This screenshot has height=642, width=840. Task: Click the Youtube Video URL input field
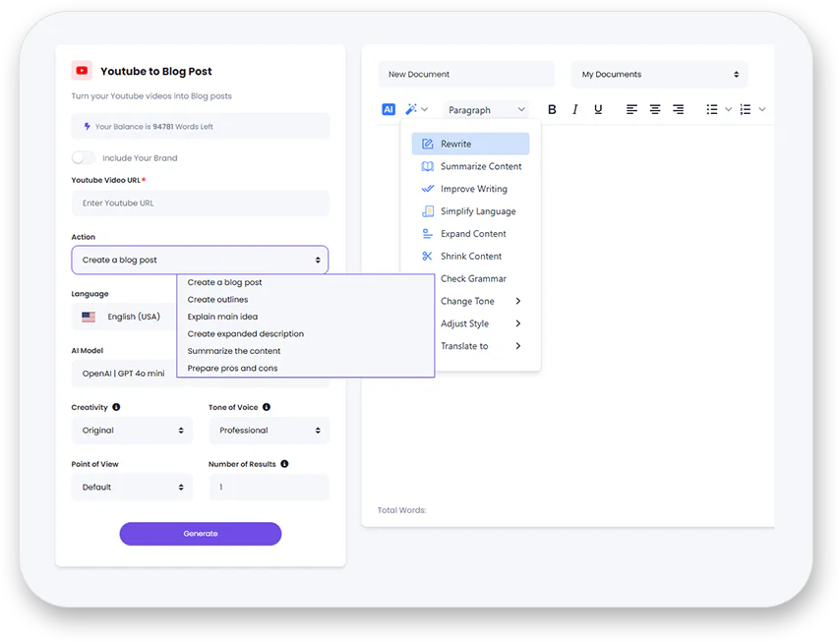[x=201, y=204]
